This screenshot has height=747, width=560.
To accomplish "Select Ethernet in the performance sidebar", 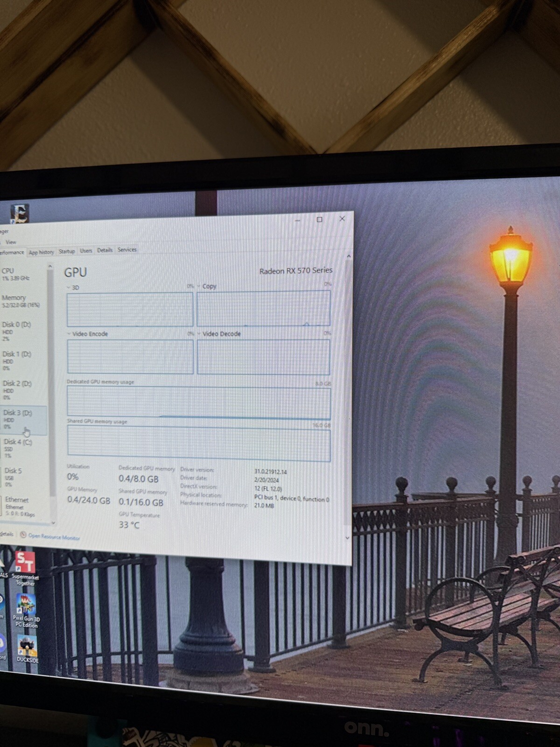I will [23, 506].
